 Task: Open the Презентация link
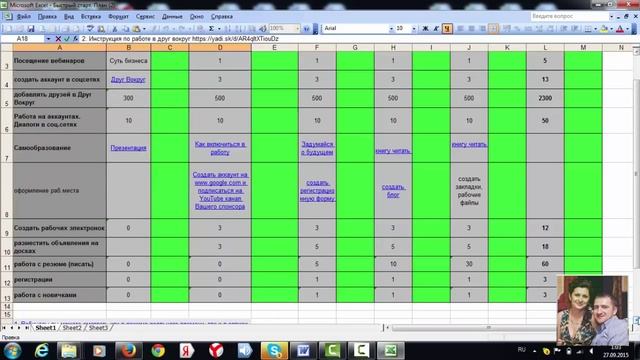(128, 148)
